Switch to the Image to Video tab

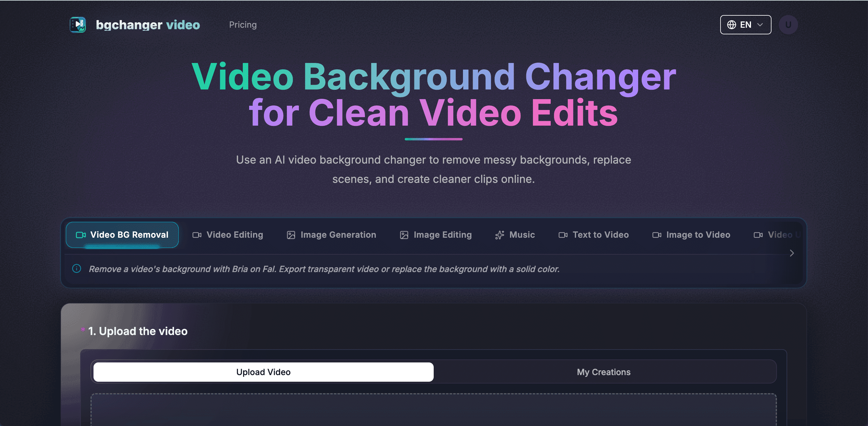click(x=691, y=235)
